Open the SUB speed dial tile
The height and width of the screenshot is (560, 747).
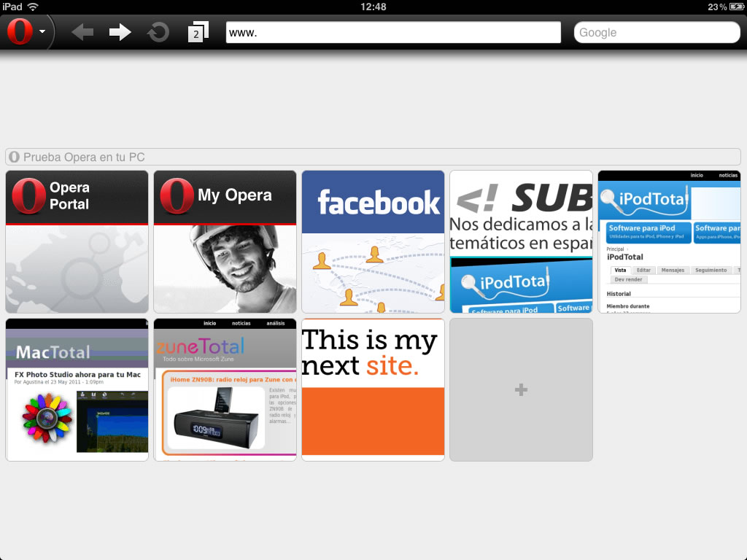[x=521, y=242]
